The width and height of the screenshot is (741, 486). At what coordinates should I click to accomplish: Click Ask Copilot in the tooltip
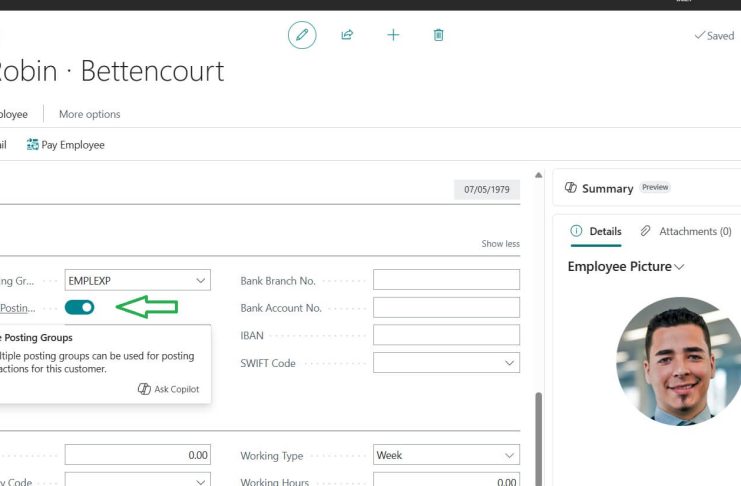click(169, 389)
